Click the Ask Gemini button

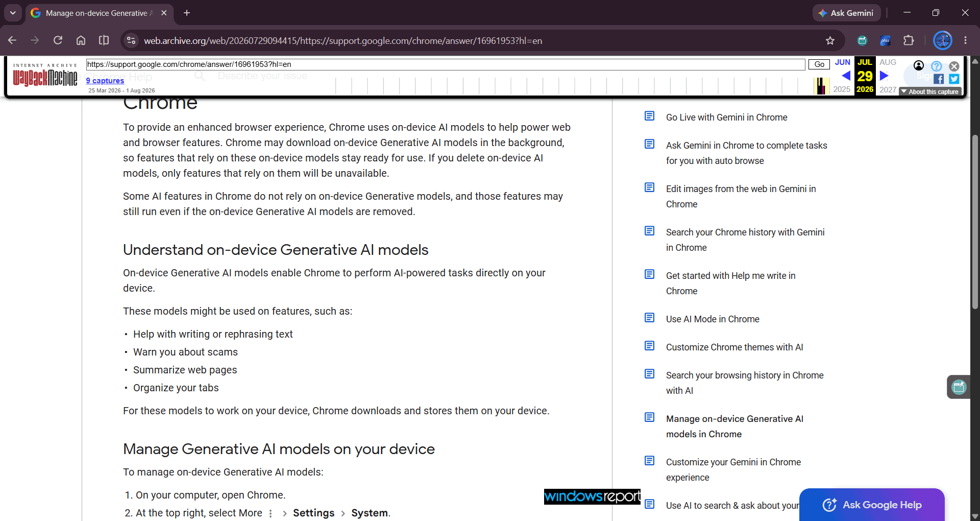pyautogui.click(x=846, y=13)
